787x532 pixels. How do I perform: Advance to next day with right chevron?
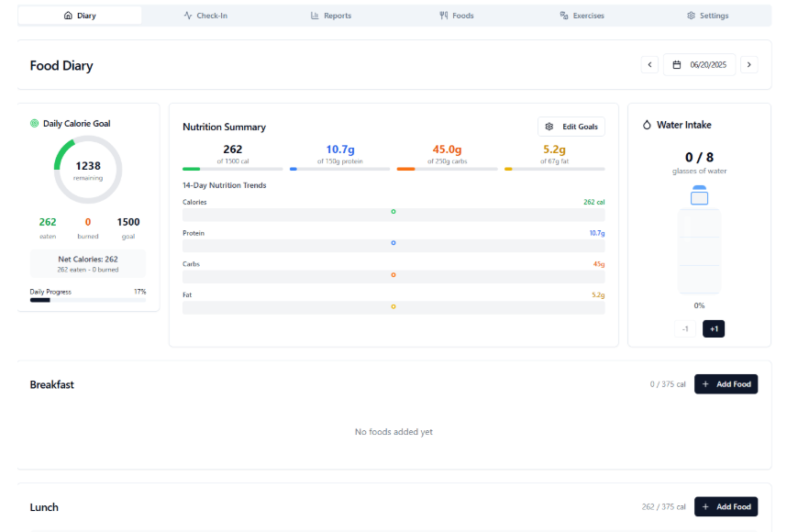[x=748, y=65]
